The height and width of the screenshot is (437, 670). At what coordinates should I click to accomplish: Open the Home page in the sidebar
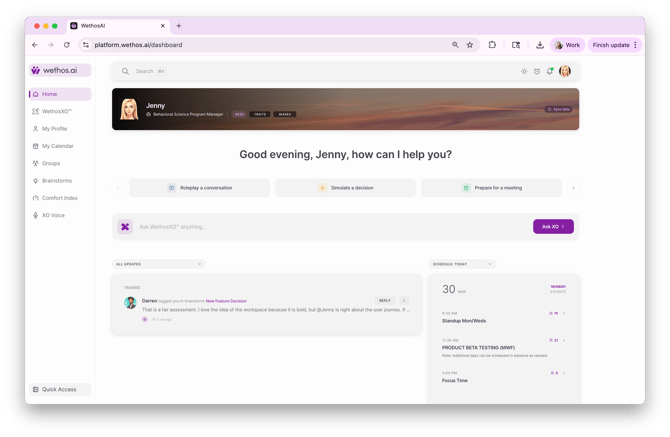pos(60,94)
